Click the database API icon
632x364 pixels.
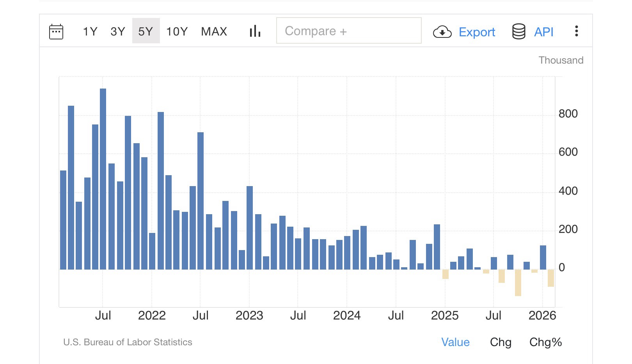[518, 32]
